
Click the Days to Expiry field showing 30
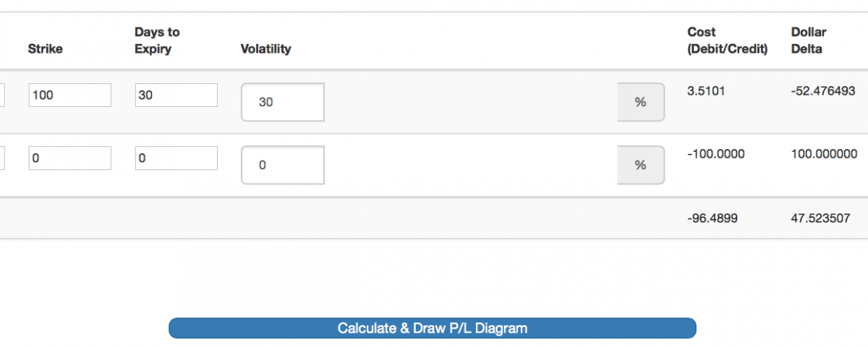pos(176,95)
